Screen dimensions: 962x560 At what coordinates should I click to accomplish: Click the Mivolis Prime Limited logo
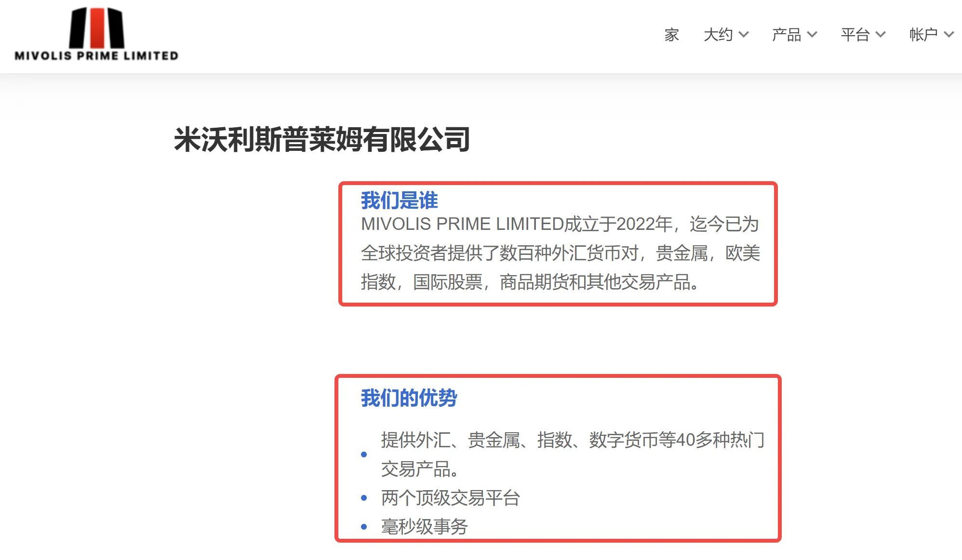coord(96,34)
